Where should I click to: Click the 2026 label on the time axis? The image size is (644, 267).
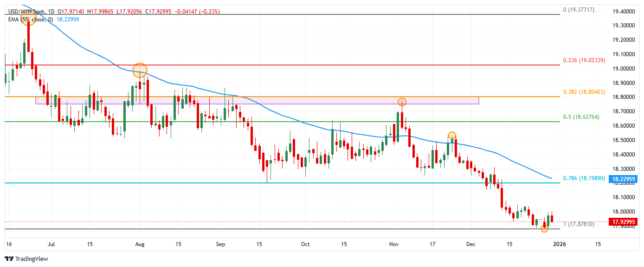click(x=560, y=244)
